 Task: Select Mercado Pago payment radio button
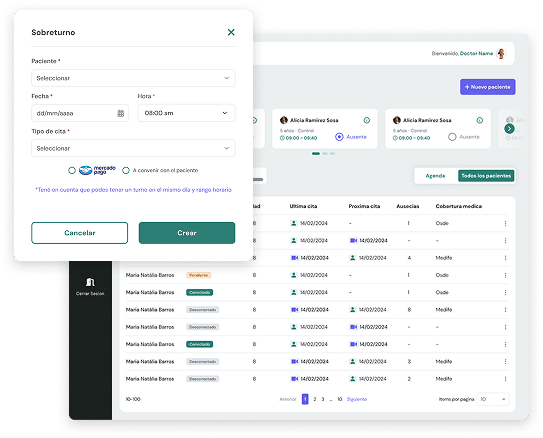pos(72,170)
